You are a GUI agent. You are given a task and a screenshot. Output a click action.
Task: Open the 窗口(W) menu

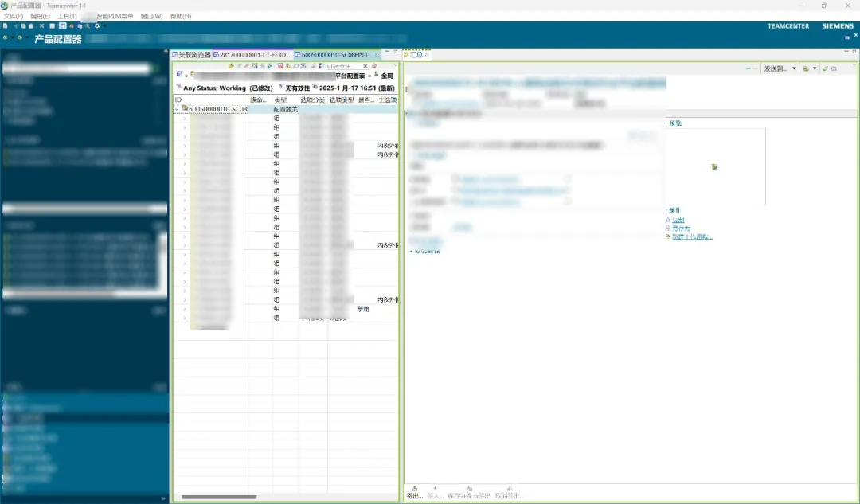coord(151,17)
